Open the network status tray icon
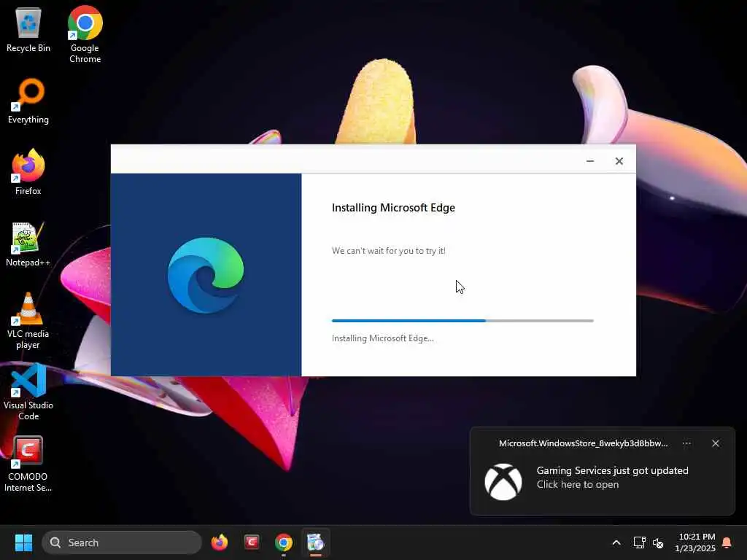 point(639,542)
